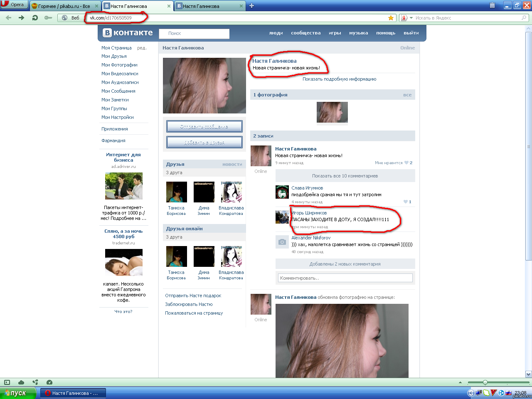Click the browser reload button
The image size is (532, 399).
point(35,18)
